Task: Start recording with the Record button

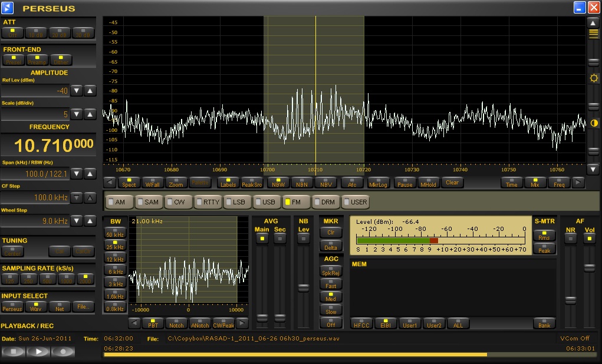Action: click(62, 352)
